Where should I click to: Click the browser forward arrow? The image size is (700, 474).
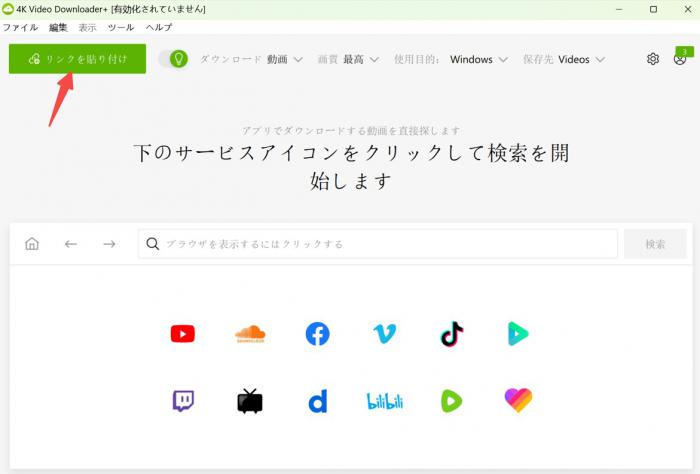click(x=109, y=244)
